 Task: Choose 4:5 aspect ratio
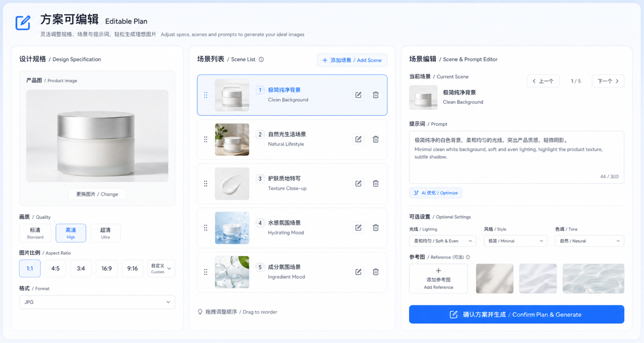pyautogui.click(x=55, y=269)
